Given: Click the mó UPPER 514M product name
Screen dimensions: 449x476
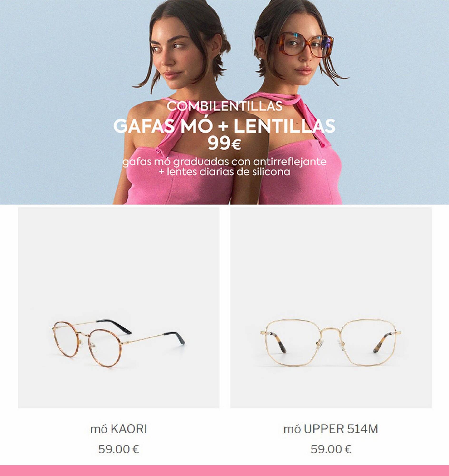Looking at the screenshot, I should click(x=331, y=429).
